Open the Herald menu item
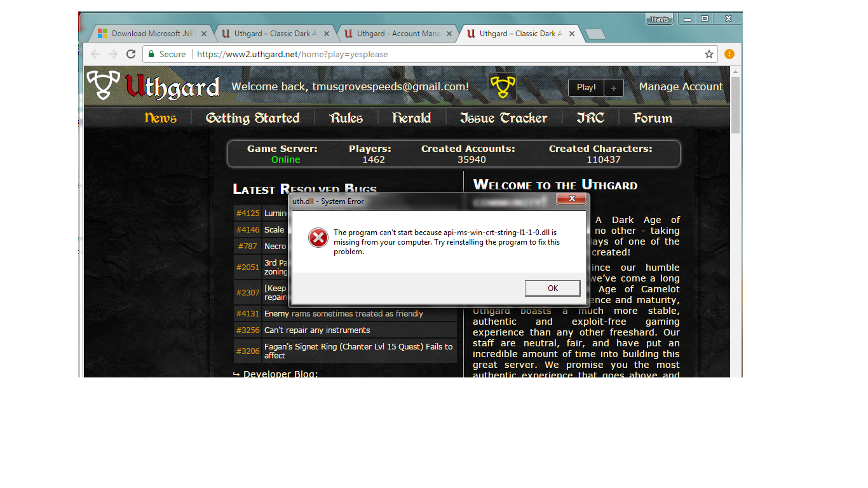The width and height of the screenshot is (868, 488). 411,118
